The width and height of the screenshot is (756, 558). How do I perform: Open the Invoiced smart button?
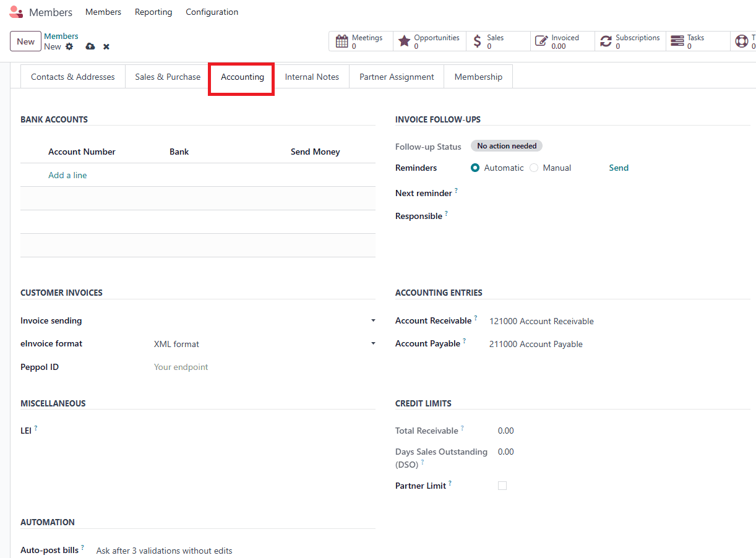coord(562,41)
